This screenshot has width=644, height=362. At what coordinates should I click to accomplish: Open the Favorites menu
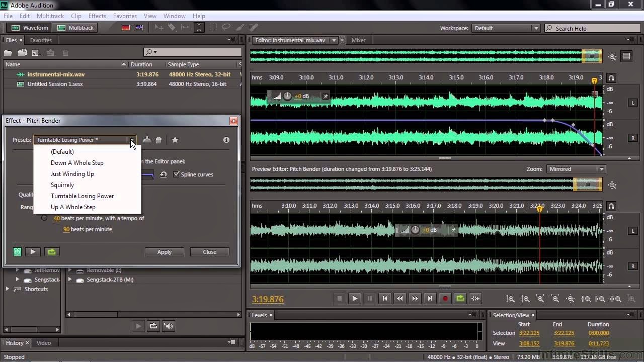[125, 16]
